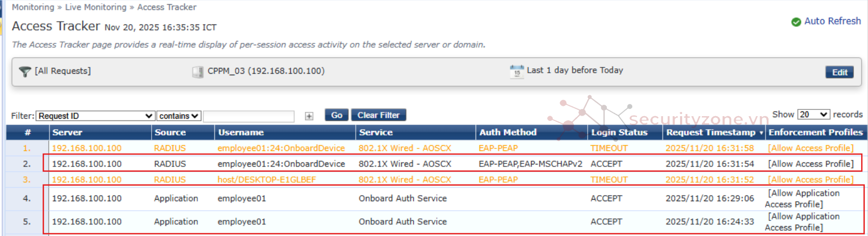Click Auto Refresh link text
Screen dimensions: 868x236
pos(832,21)
